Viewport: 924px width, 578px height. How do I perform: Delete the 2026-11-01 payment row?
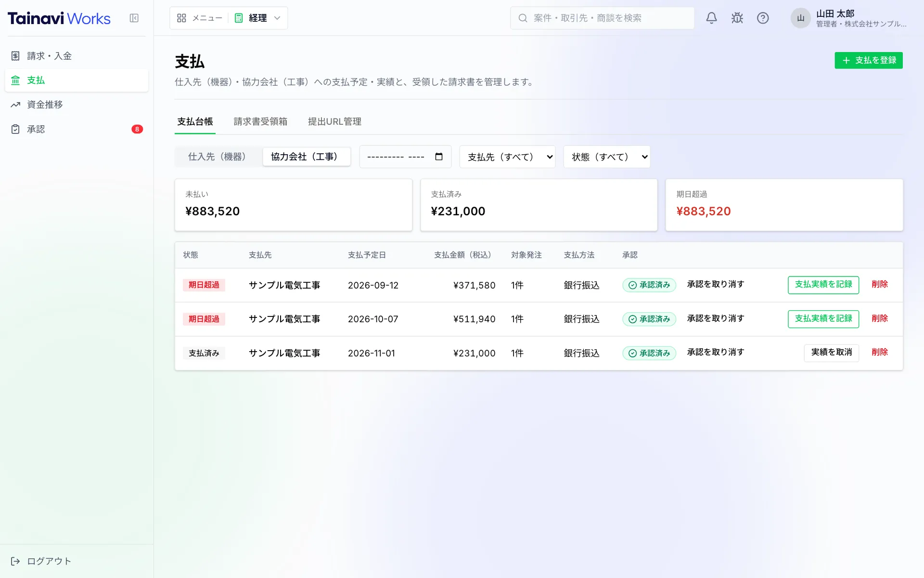pyautogui.click(x=880, y=353)
